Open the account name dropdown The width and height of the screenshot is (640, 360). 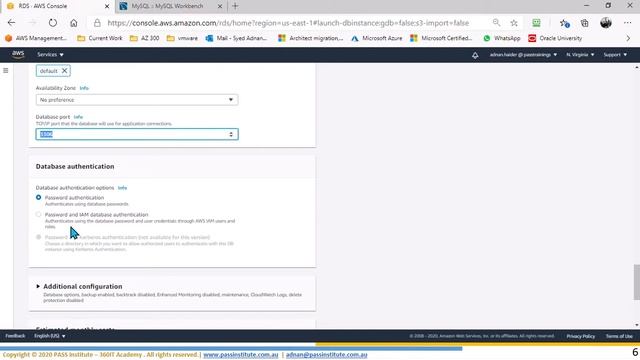523,54
